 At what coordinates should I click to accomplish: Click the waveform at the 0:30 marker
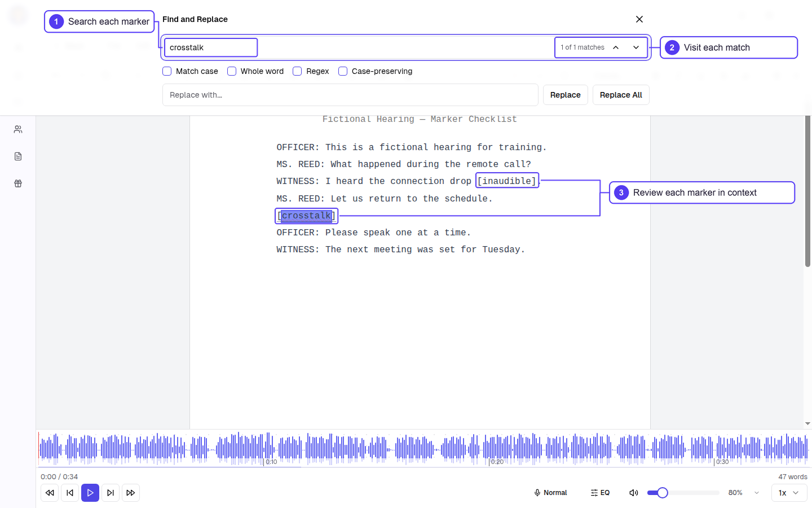point(714,450)
